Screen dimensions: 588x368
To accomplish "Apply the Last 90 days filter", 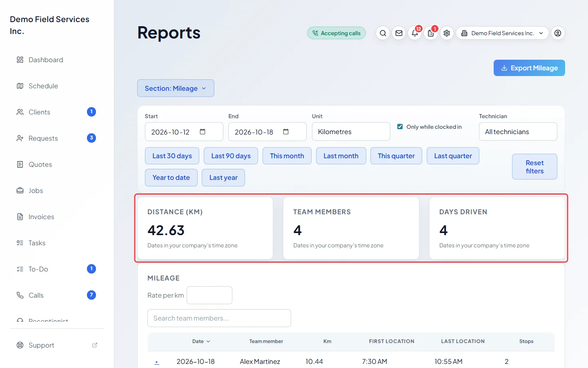I will click(231, 156).
